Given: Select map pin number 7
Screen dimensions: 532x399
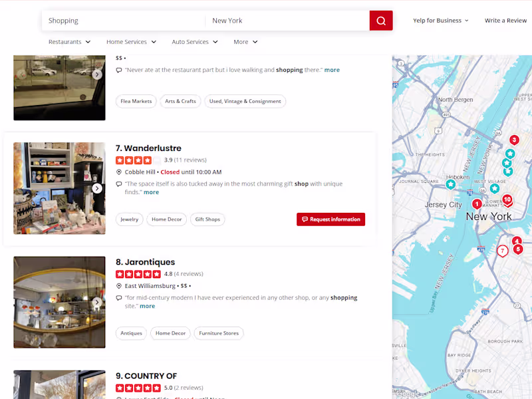Looking at the screenshot, I should pyautogui.click(x=503, y=251).
